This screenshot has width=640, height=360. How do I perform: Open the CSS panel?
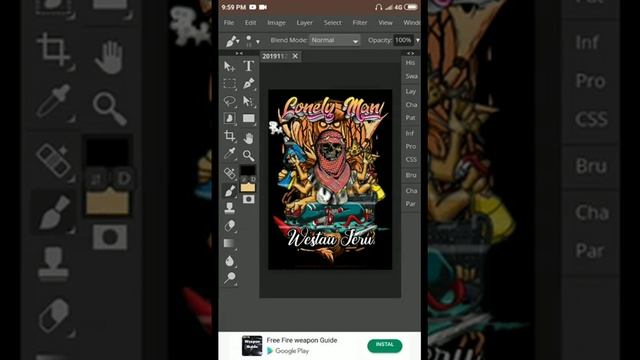click(411, 160)
